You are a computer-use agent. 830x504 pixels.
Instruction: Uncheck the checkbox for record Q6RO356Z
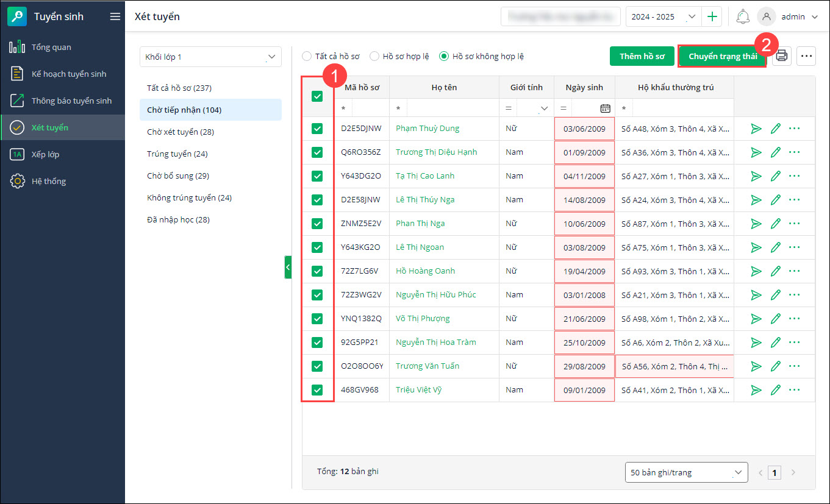[317, 152]
